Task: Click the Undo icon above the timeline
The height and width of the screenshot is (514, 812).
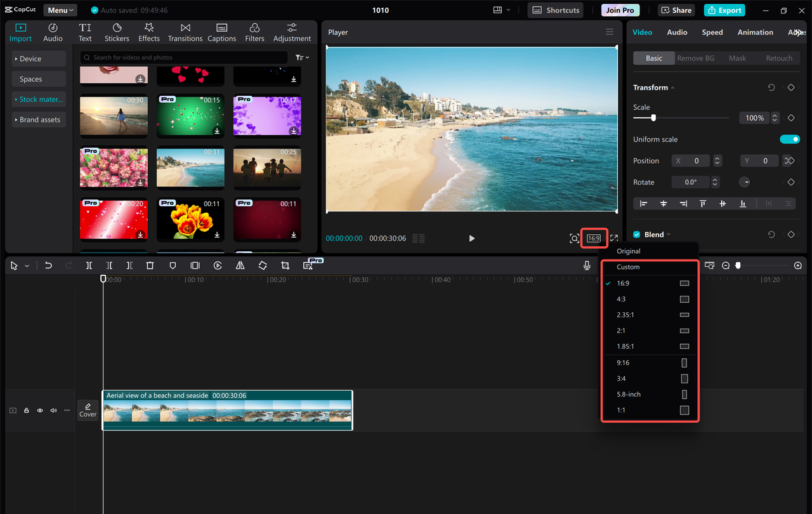Action: click(48, 265)
